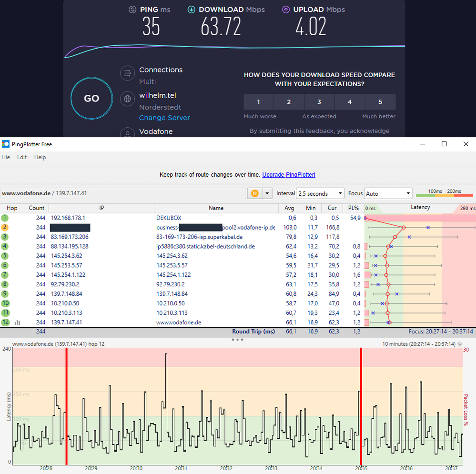Screen dimensions: 476x474
Task: Click the IP column header
Action: point(101,208)
